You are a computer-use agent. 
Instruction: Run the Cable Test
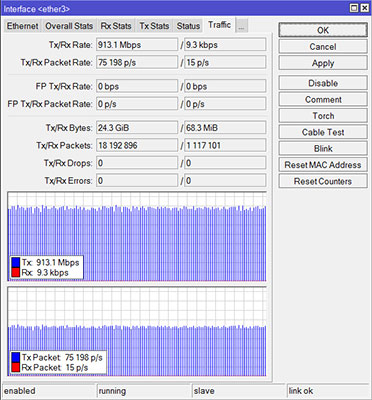(x=323, y=132)
